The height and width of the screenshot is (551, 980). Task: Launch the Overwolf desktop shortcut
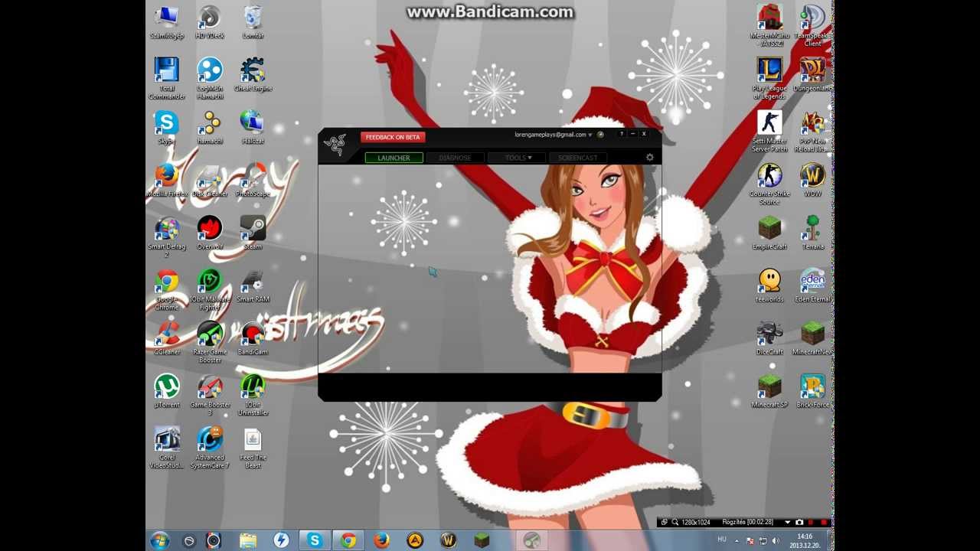(x=210, y=233)
